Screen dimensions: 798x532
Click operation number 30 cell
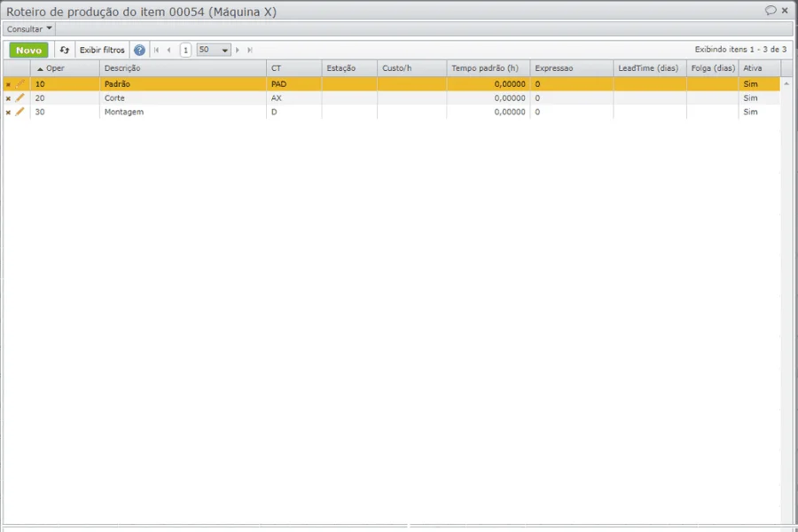click(x=65, y=112)
